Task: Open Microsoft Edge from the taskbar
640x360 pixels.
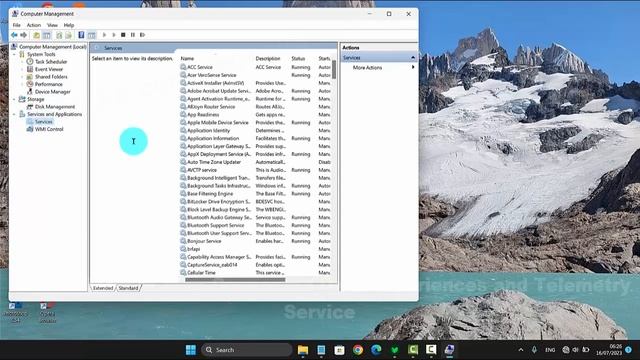Action: click(376, 350)
